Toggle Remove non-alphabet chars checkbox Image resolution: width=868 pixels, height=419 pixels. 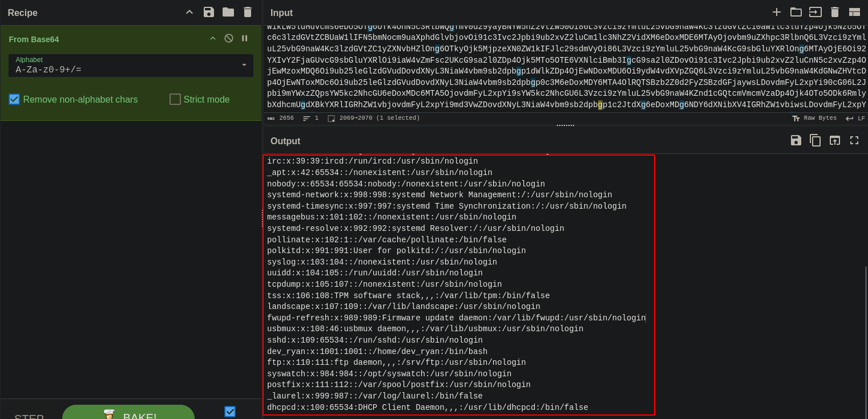pyautogui.click(x=14, y=99)
